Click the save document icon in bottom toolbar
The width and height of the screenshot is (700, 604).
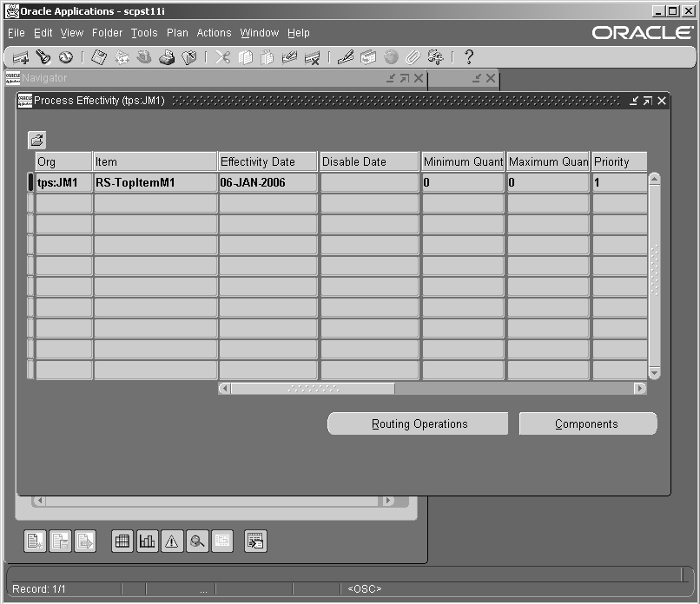(60, 542)
